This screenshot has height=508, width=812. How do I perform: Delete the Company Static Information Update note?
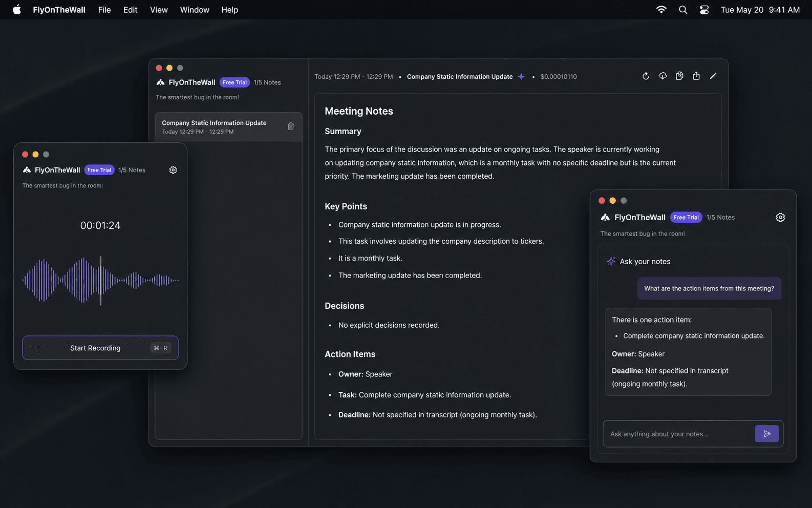pyautogui.click(x=291, y=126)
